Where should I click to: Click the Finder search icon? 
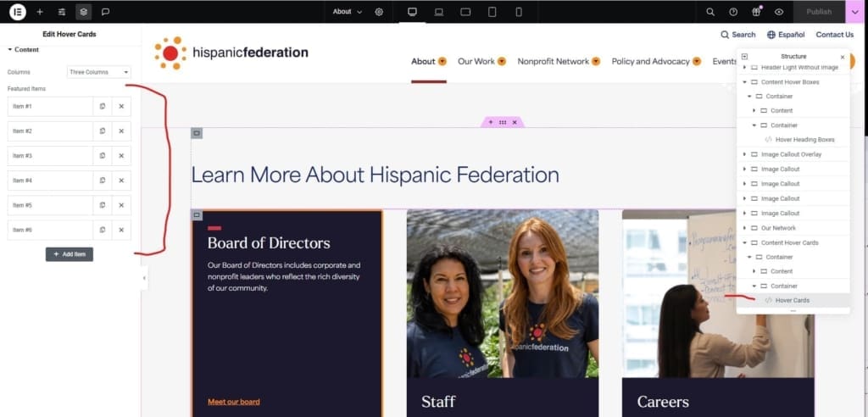(710, 12)
